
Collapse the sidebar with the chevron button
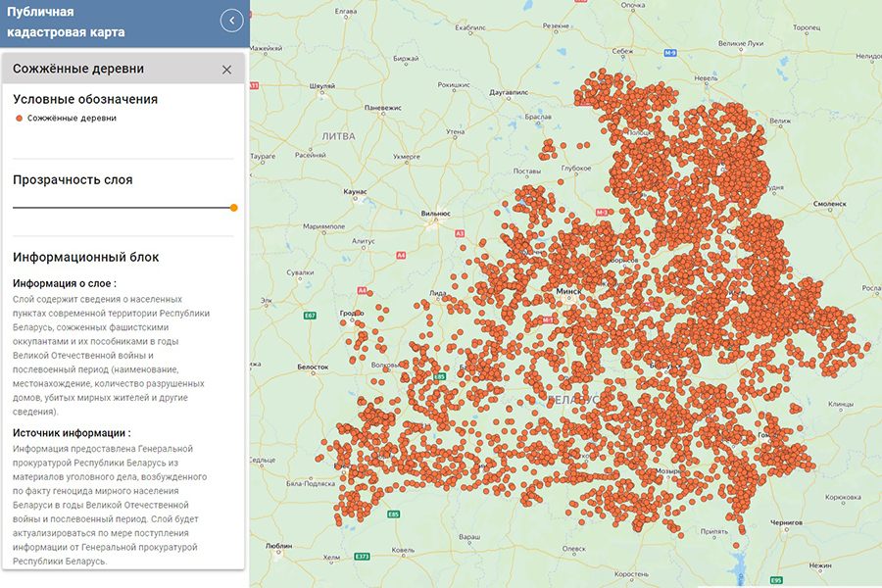(x=232, y=20)
